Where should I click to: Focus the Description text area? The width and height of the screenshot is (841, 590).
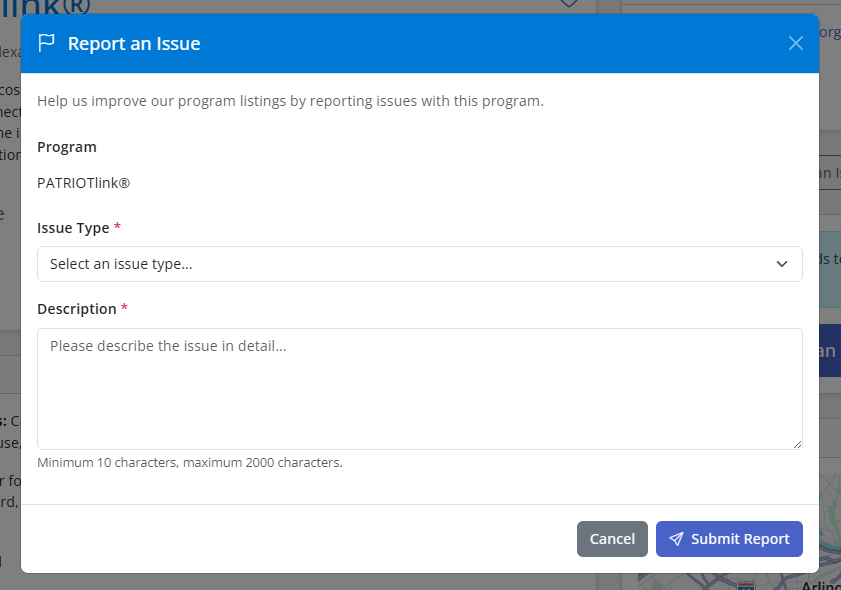pos(420,389)
